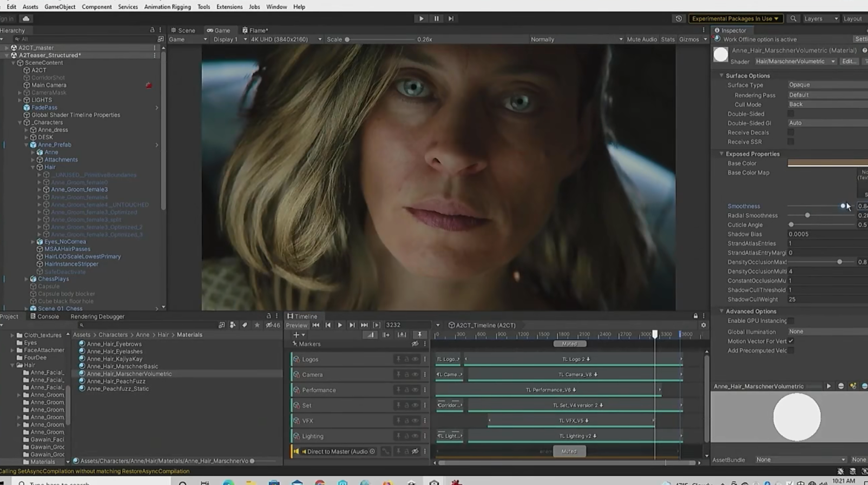Click the cloud account icon
868x485 pixels.
(25, 18)
